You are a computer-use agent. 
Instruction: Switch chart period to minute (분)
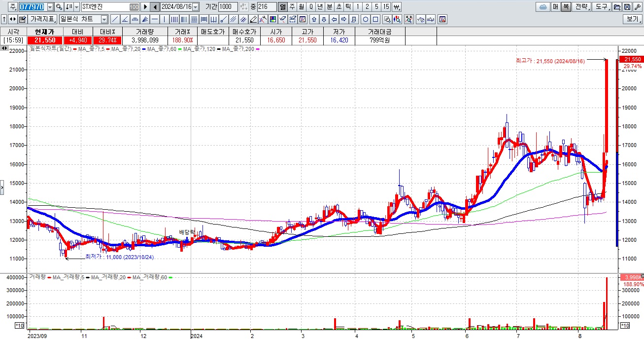330,7
